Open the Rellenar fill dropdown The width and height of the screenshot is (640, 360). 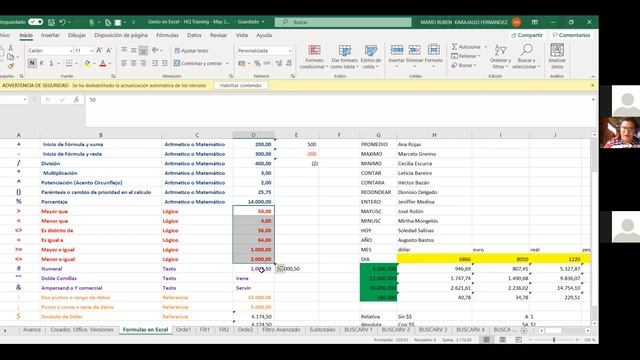[466, 56]
